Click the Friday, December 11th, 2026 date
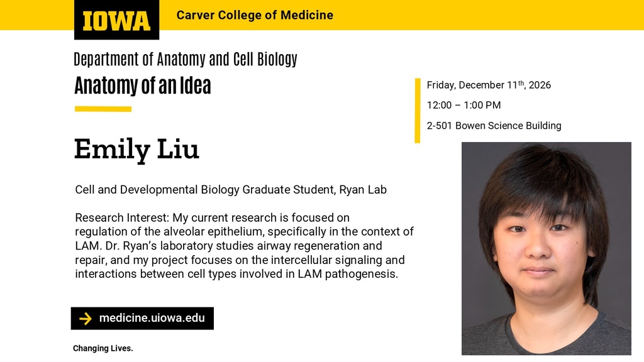 [x=489, y=85]
